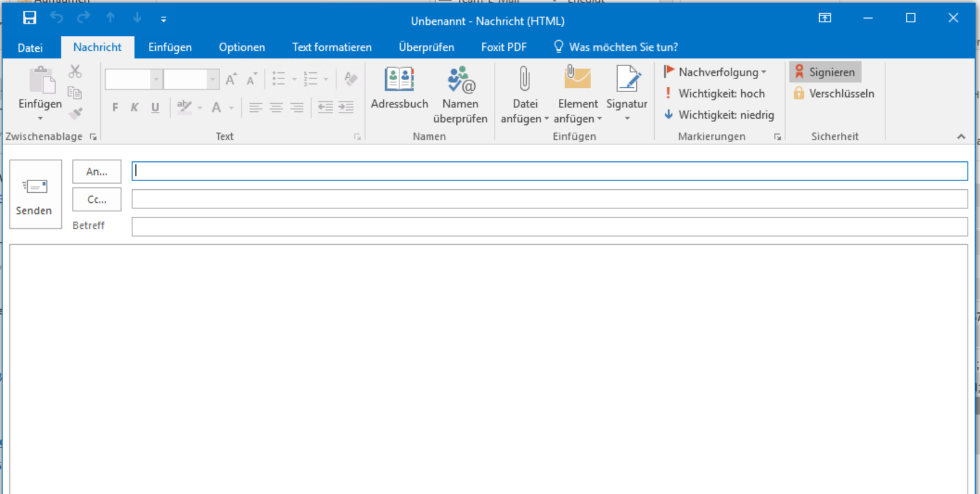This screenshot has height=494, width=980.
Task: Open the Nachverfolgung flag menu
Action: 715,72
